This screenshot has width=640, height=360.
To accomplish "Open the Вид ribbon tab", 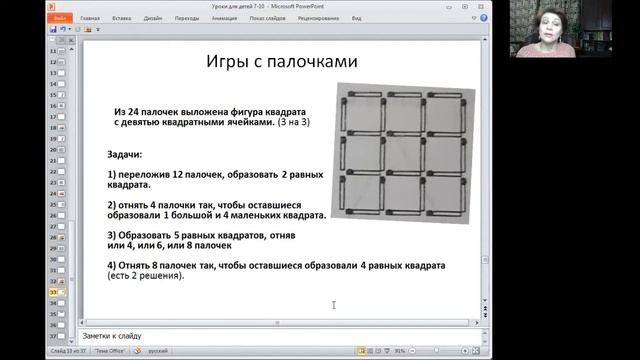I will [356, 18].
